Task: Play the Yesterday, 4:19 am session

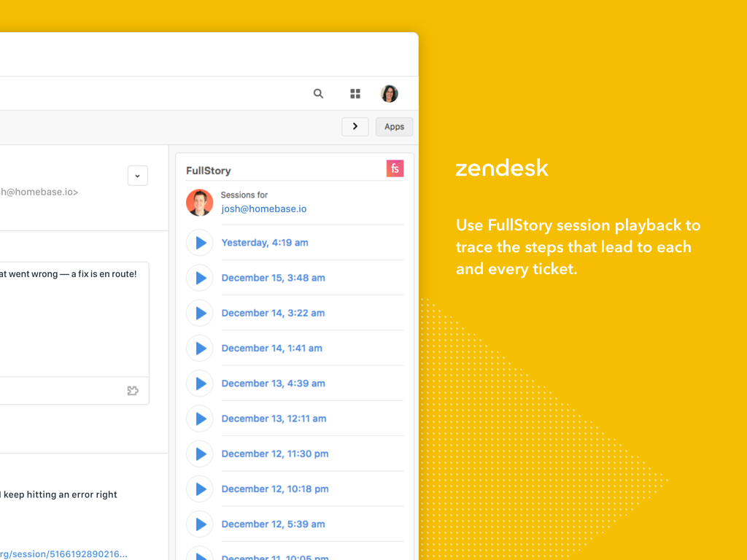Action: coord(200,242)
